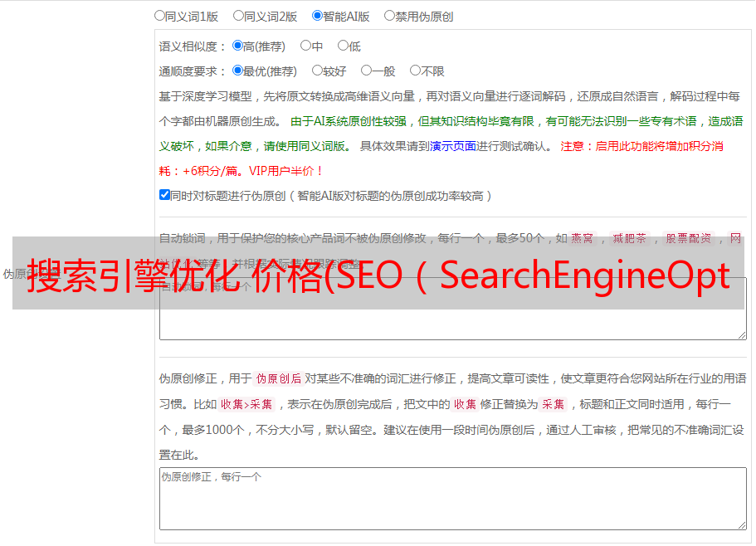The width and height of the screenshot is (756, 546).
Task: Select 禁用伪原创 radio option
Action: (389, 16)
